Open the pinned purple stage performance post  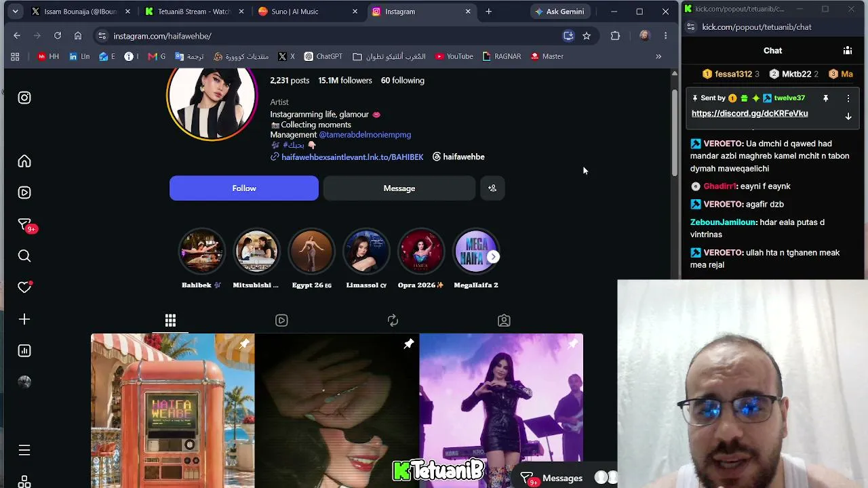tap(501, 411)
